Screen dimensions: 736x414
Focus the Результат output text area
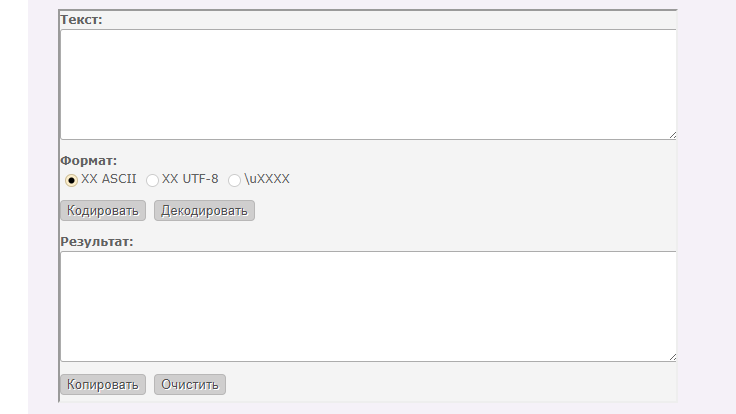coord(368,306)
